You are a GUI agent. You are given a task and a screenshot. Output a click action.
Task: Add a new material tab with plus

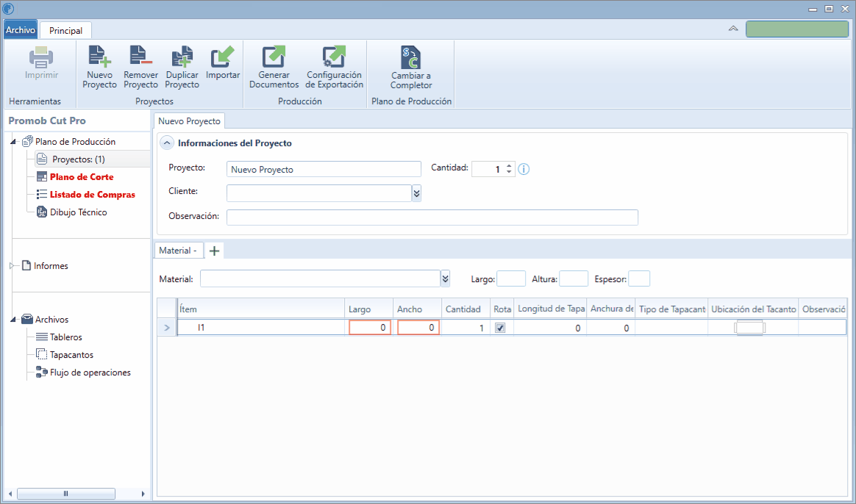[x=215, y=251]
